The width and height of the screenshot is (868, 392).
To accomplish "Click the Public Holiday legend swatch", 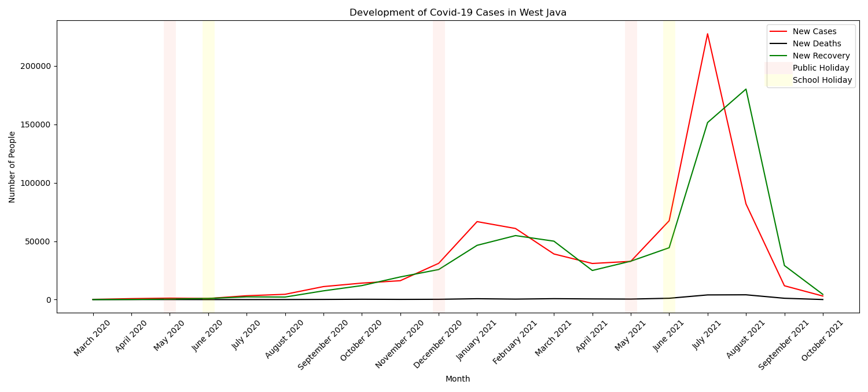I will (778, 68).
